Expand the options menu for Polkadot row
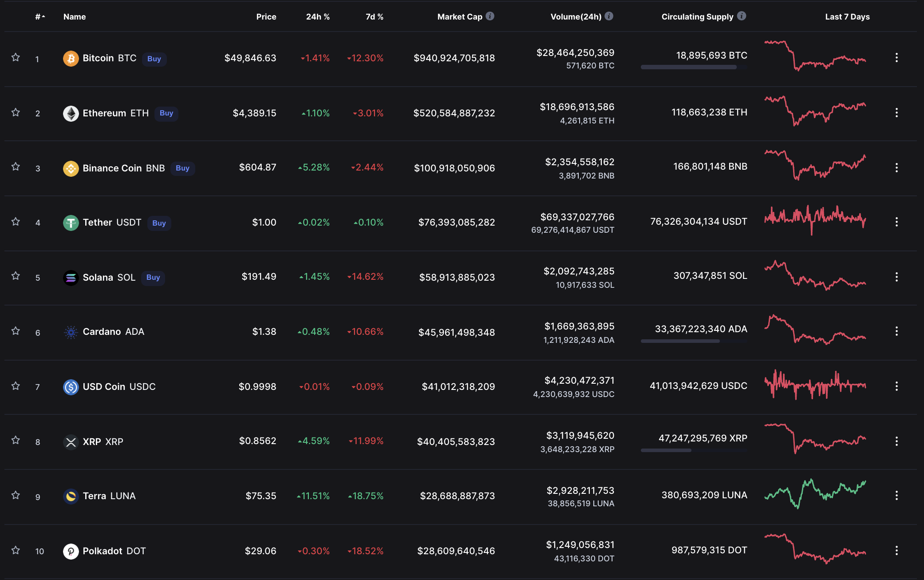Screen dimensions: 924x580 point(896,551)
